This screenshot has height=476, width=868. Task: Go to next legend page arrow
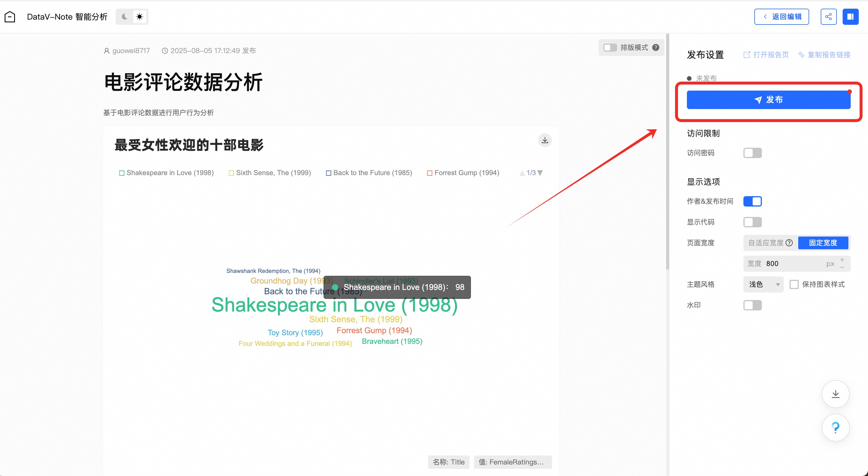point(540,173)
